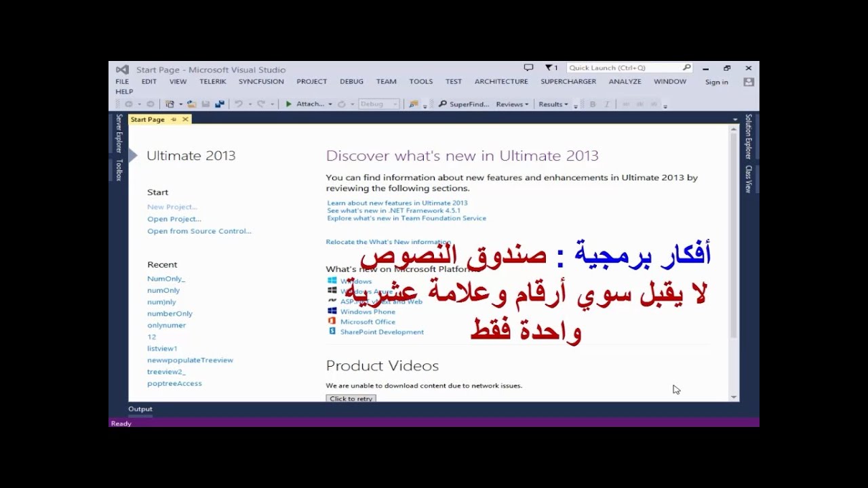Click the pin icon on the Start Page tab
The image size is (868, 488).
pos(174,119)
